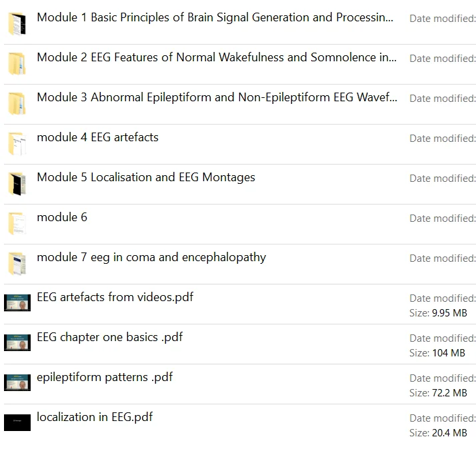Select the module 7 eeg in coma name

[x=151, y=258]
